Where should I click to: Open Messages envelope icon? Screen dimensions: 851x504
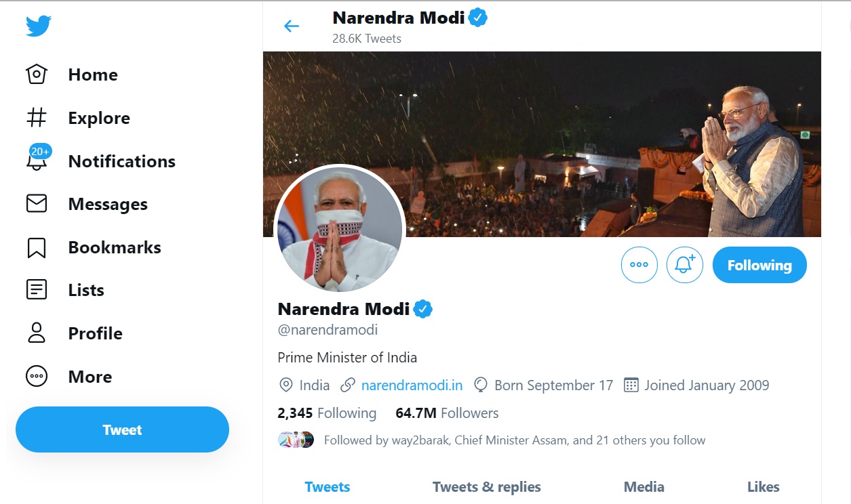pyautogui.click(x=37, y=204)
